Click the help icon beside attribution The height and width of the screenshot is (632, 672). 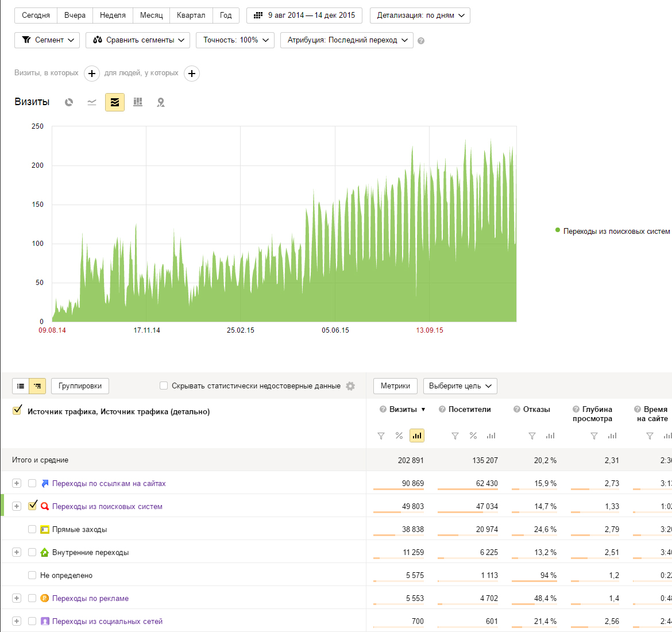click(421, 41)
